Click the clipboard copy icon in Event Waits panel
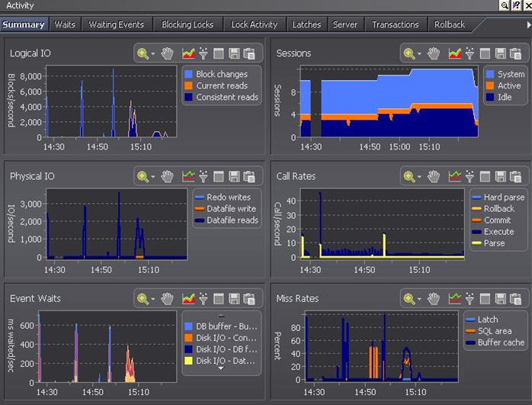Image resolution: width=532 pixels, height=405 pixels. (x=249, y=298)
